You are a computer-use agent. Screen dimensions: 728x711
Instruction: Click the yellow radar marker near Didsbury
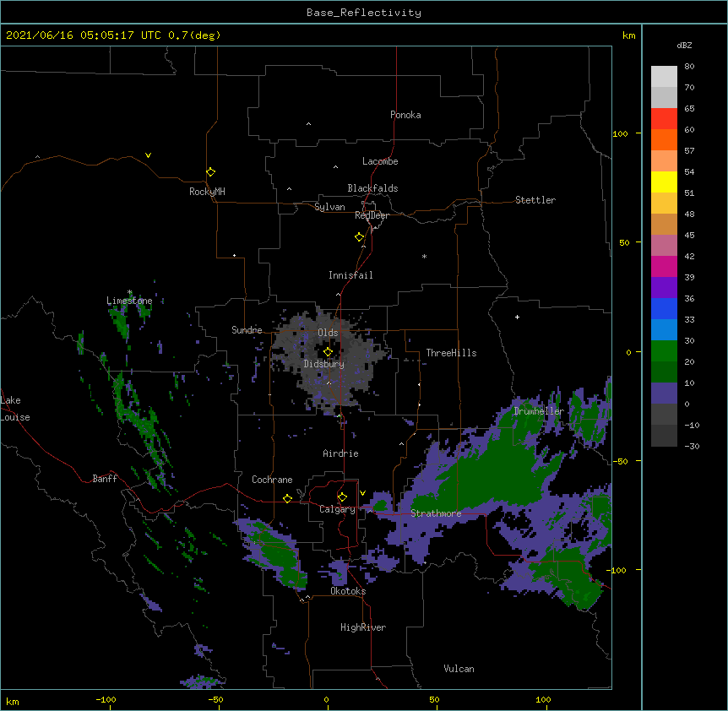328,351
